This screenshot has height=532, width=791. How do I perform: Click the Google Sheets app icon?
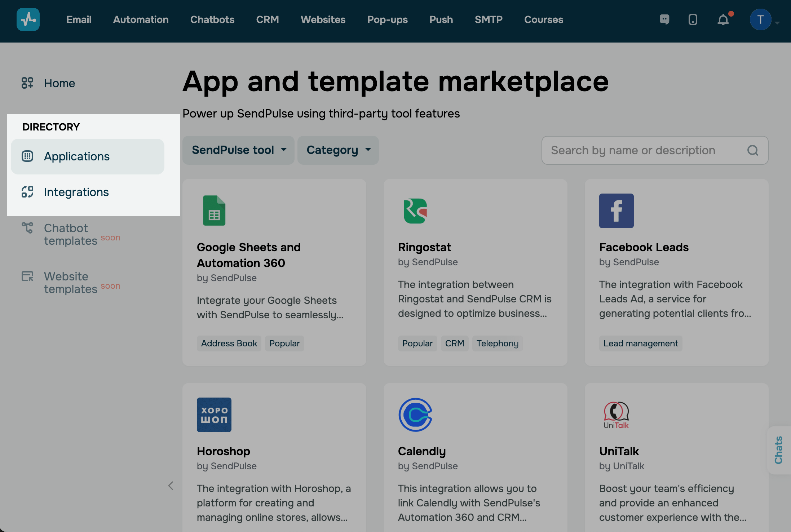214,210
